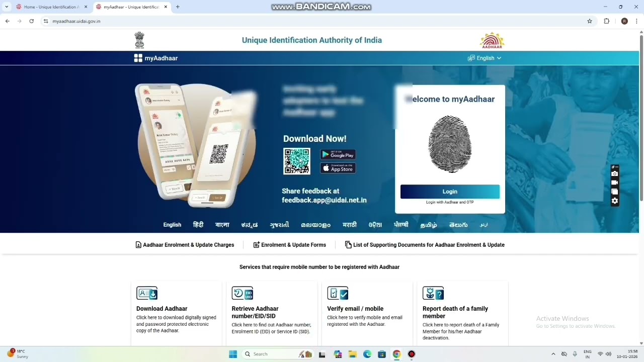Open the Download Aadhaar card title
The width and height of the screenshot is (644, 362).
point(162,309)
